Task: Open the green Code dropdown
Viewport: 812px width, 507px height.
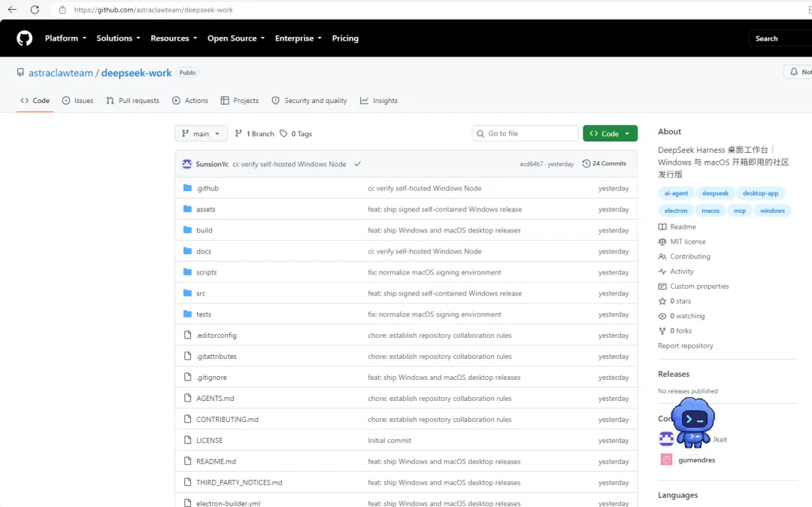Action: point(610,134)
